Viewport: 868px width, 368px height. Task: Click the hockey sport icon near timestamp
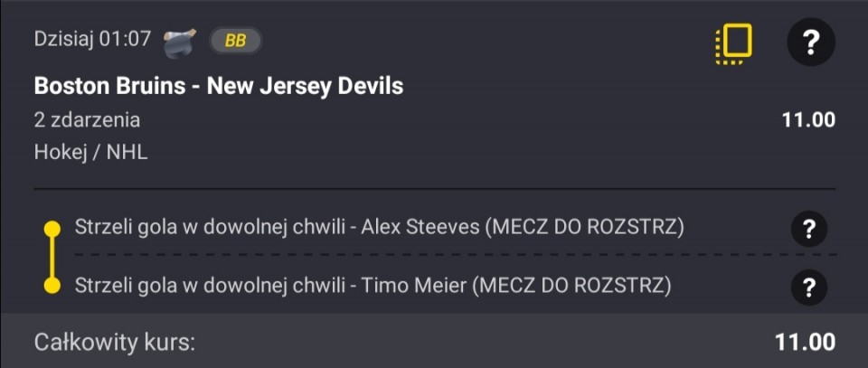coord(181,41)
